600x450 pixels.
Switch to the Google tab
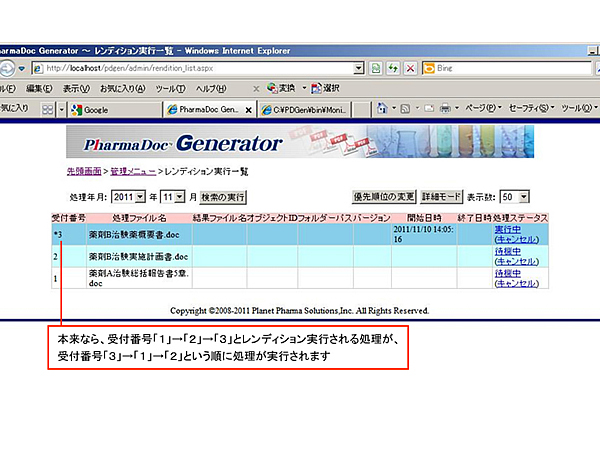tap(115, 110)
